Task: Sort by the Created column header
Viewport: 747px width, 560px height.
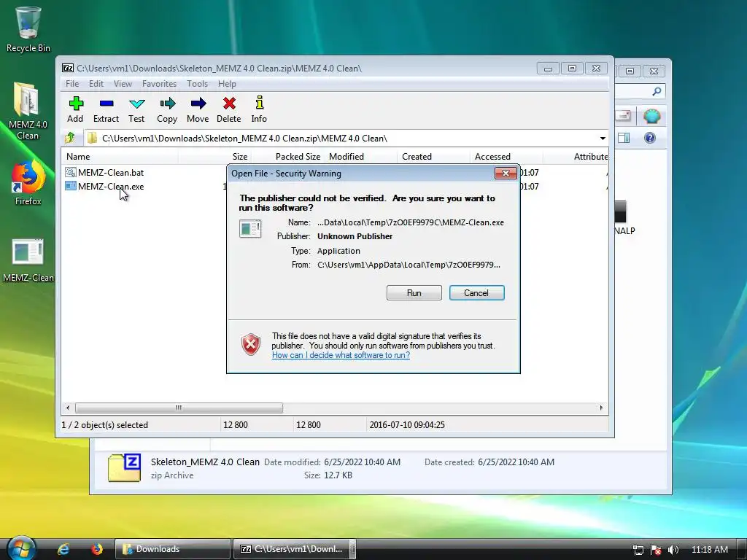Action: 433,157
